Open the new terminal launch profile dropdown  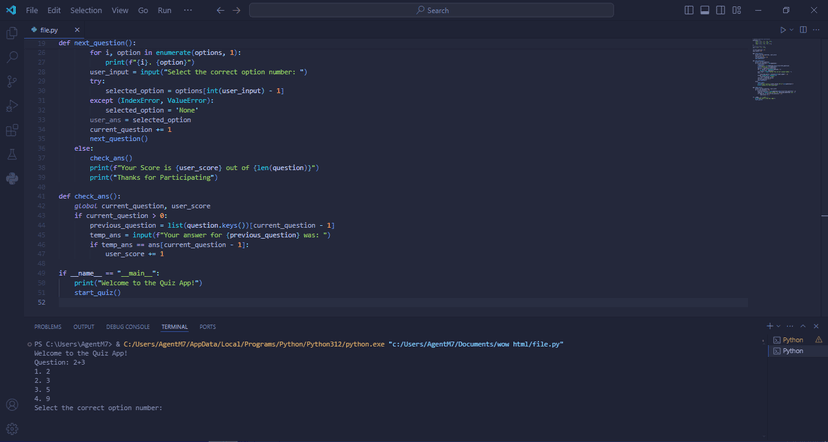tap(779, 326)
